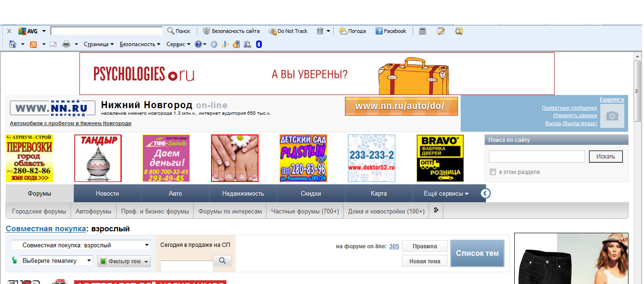Switch to the Авто tab
Screen dimensions: 644x284
[175, 193]
